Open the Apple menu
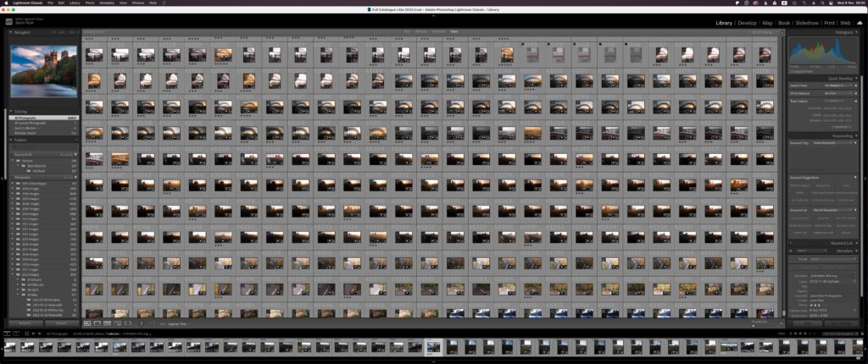This screenshot has height=364, width=868. (6, 3)
